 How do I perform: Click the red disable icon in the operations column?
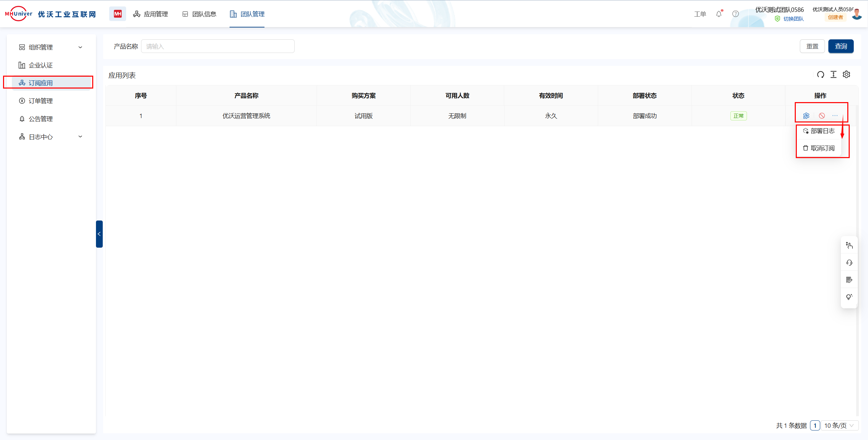point(822,116)
